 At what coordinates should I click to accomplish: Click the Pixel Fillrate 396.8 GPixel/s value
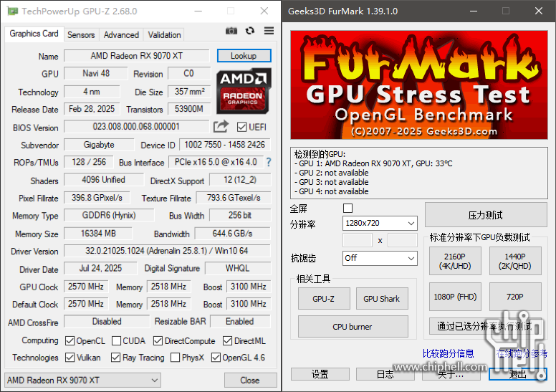97,198
